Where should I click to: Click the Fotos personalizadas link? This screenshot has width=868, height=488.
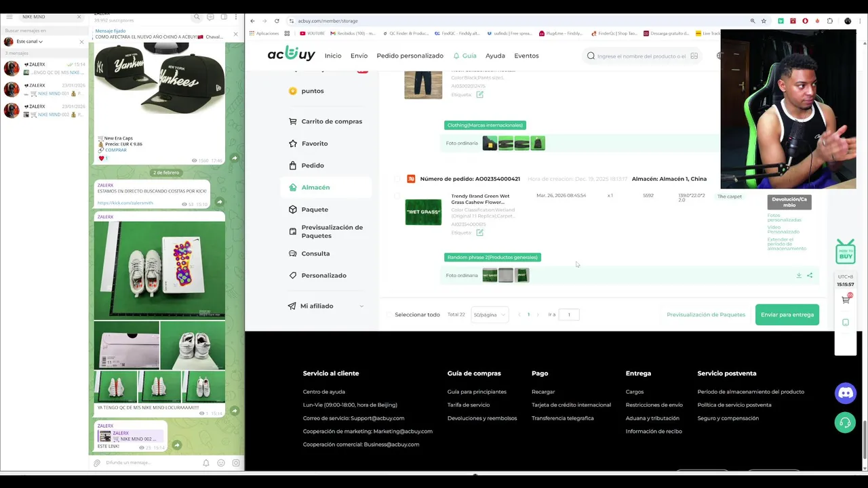click(784, 218)
